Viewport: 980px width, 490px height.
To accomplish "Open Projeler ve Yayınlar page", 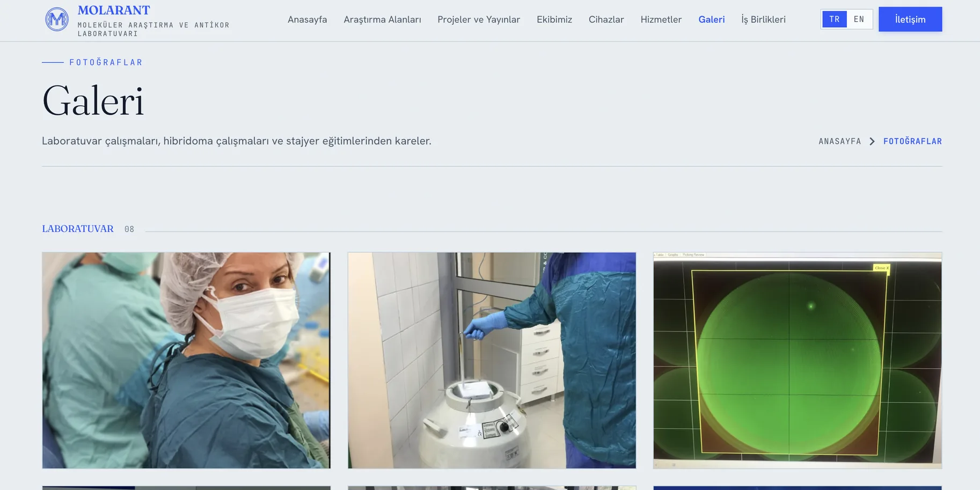I will click(479, 19).
